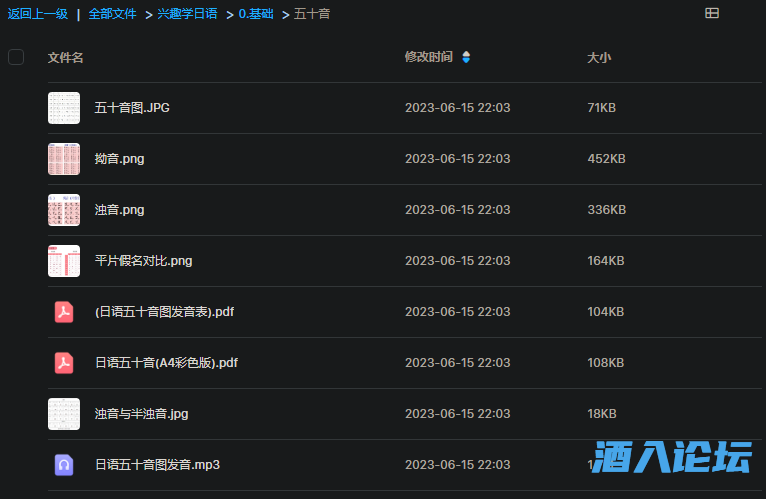Select file name 日语五十音(A4彩色版).pdf

167,363
